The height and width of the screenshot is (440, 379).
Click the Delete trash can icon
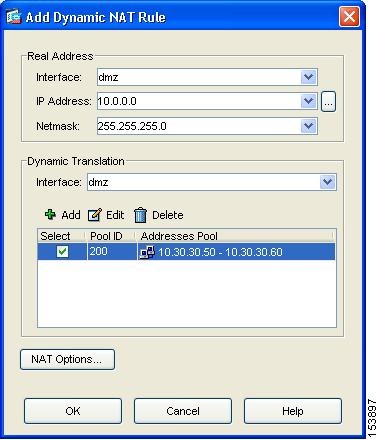coord(140,215)
